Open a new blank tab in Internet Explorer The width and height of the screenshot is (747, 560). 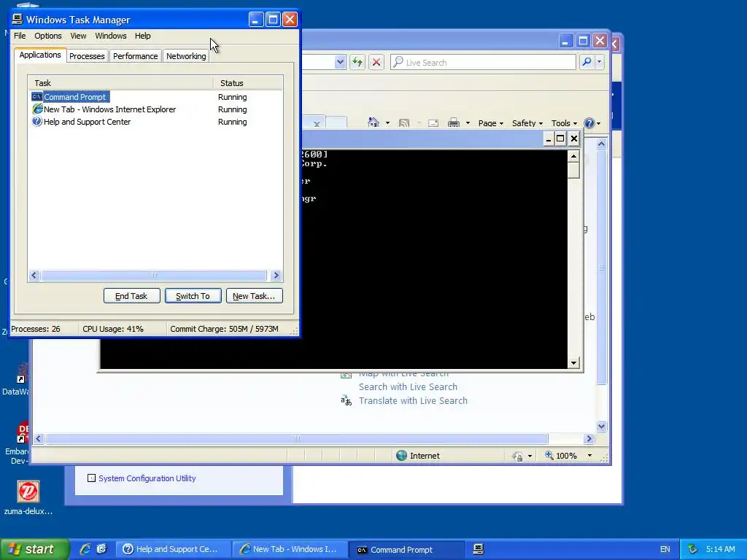(337, 122)
